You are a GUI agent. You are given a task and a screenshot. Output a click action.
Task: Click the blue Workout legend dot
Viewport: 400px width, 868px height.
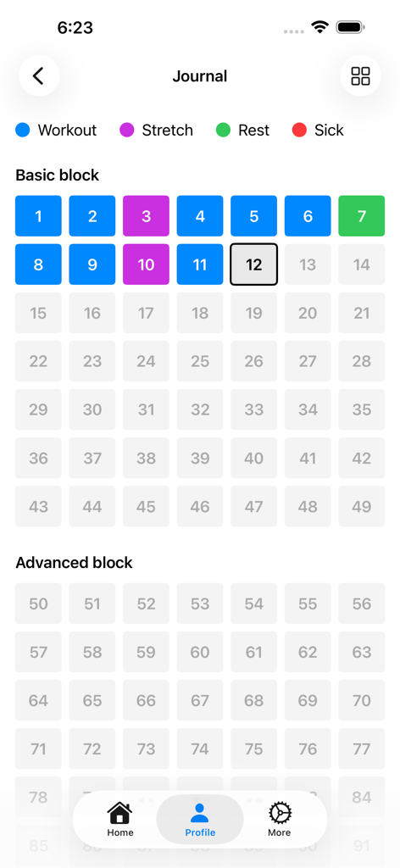[23, 130]
